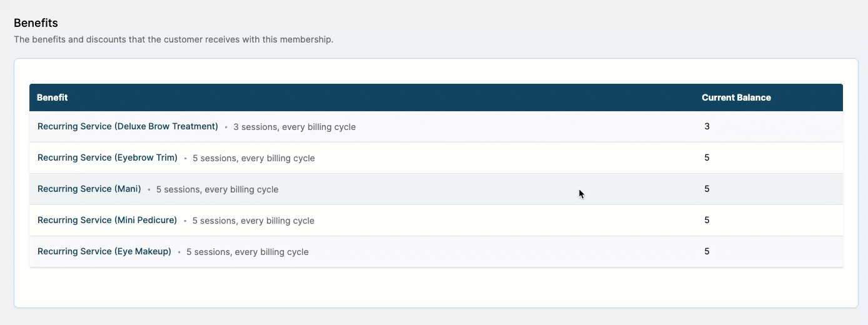Click the Eyebrow Trim sessions description text

coord(254,158)
